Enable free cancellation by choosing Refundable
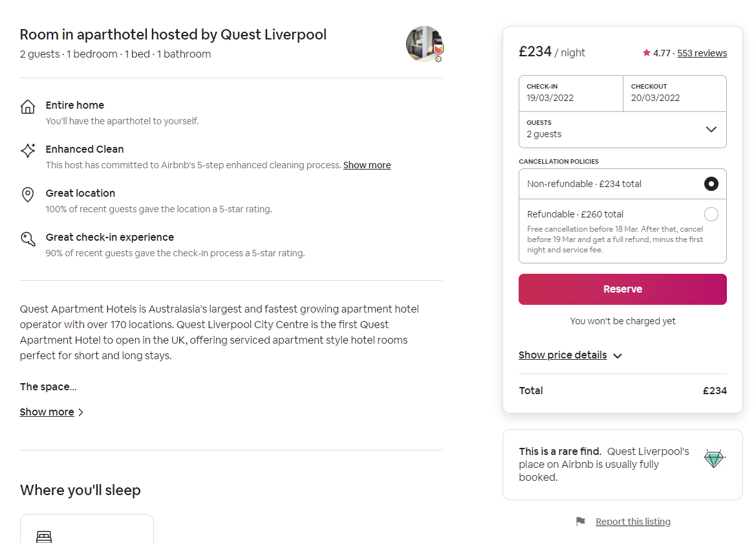 pyautogui.click(x=711, y=214)
